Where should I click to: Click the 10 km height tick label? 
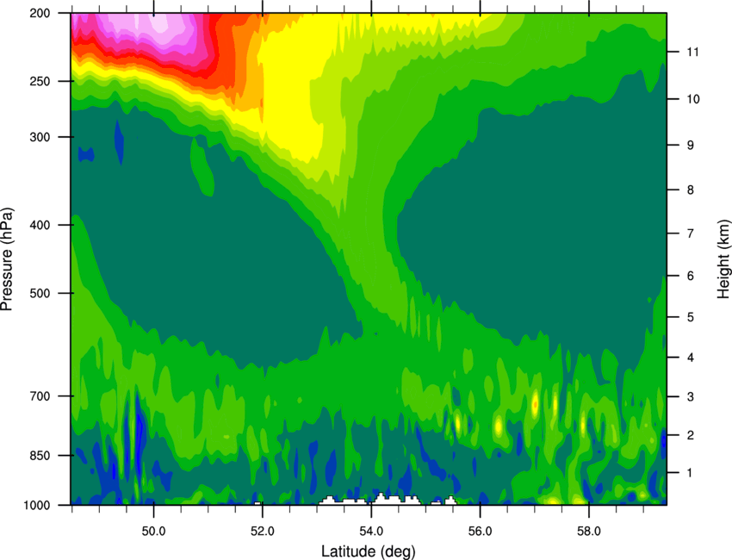click(692, 99)
